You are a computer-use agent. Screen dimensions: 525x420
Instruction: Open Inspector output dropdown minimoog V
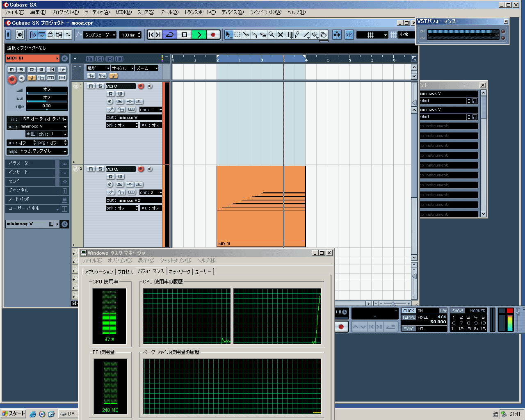43,126
